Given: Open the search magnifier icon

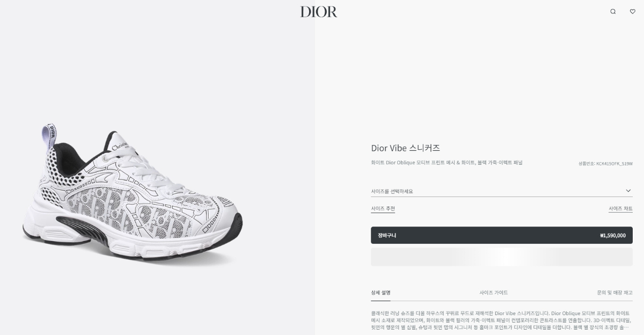Looking at the screenshot, I should coord(613,11).
